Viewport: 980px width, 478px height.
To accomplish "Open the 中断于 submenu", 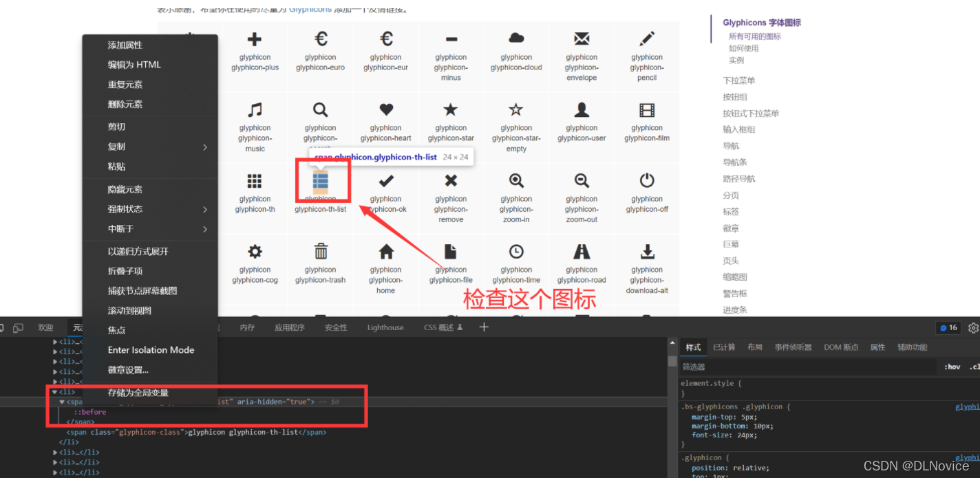I will [x=151, y=229].
